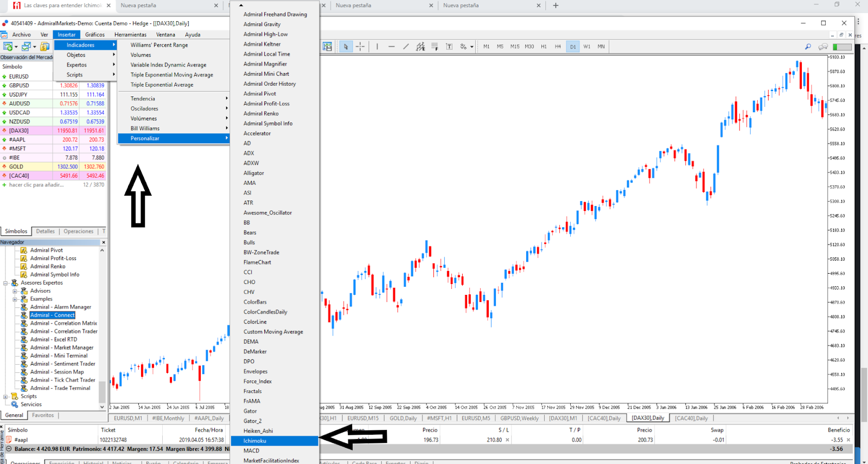Image resolution: width=868 pixels, height=464 pixels.
Task: Open Personalizar submenu entry
Action: click(x=174, y=138)
